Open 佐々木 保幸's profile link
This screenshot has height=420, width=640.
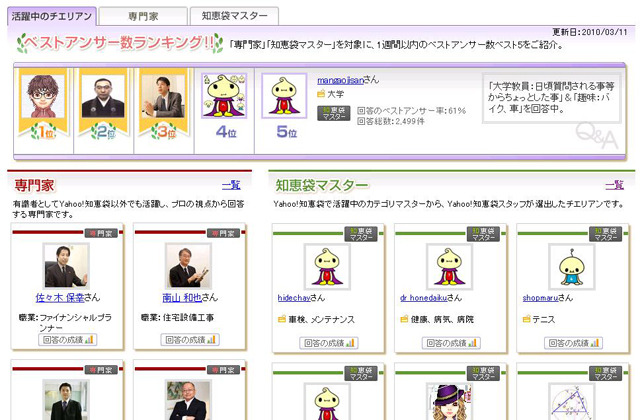60,298
